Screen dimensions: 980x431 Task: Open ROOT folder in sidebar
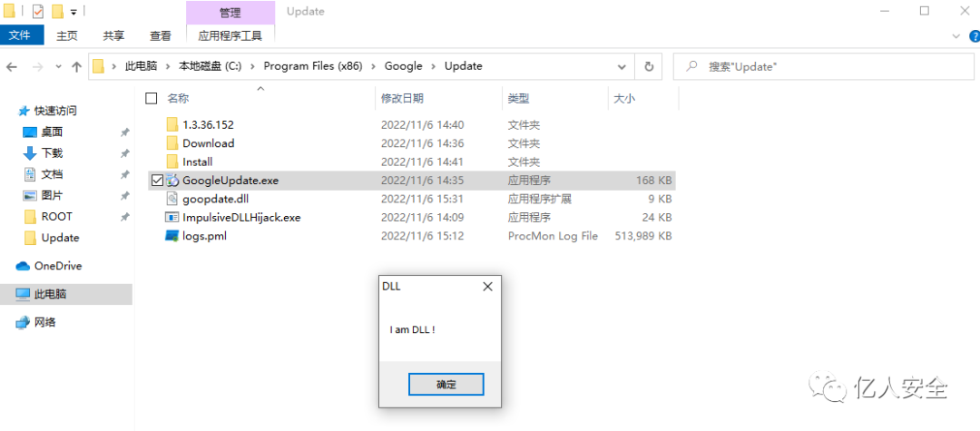click(57, 217)
